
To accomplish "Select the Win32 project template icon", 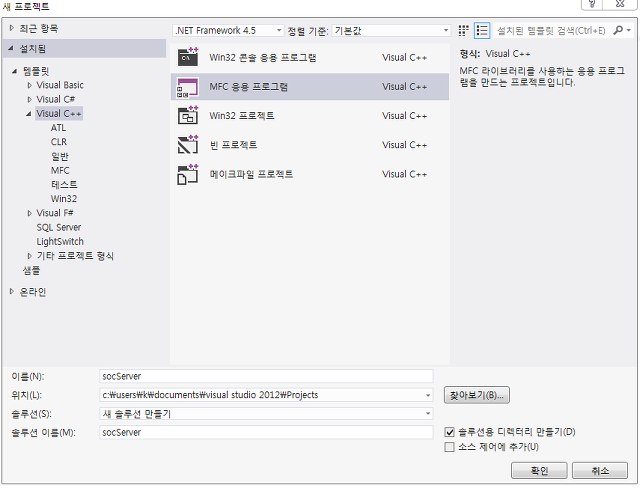I will pos(188,116).
